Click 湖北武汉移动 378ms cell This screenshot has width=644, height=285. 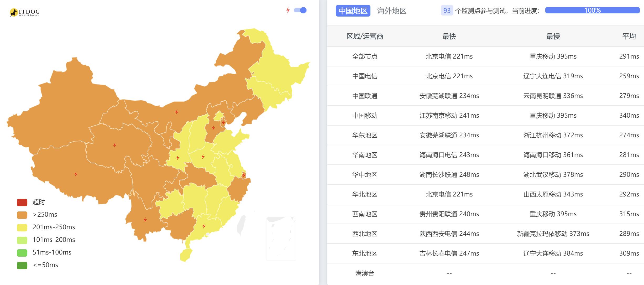(x=553, y=174)
